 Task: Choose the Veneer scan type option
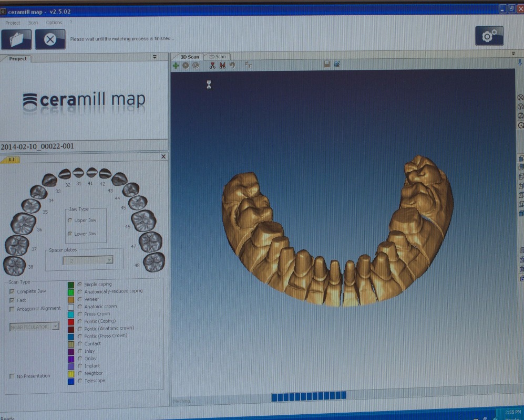click(x=80, y=299)
